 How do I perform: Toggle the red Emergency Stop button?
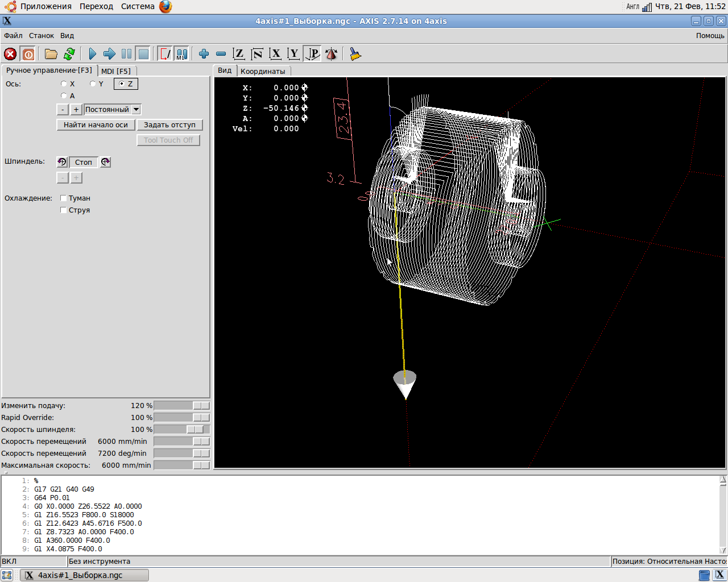point(10,54)
